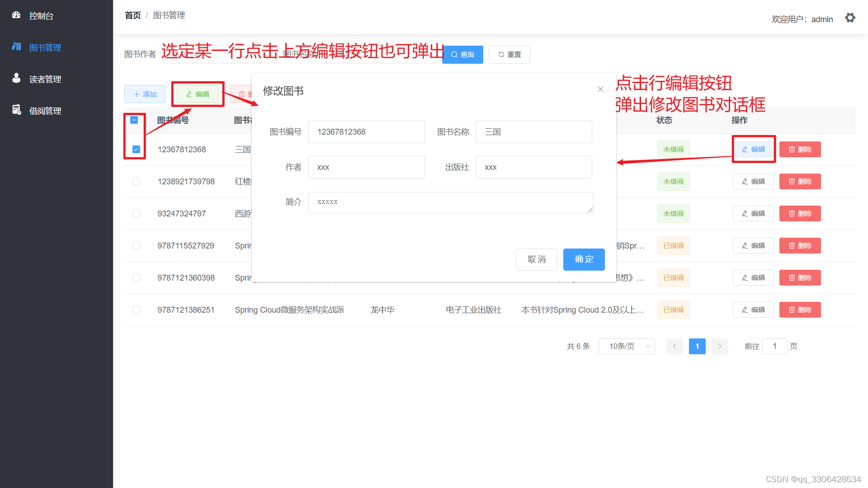Click 编辑 in row 9787115527929
This screenshot has width=868, height=488.
(x=753, y=246)
